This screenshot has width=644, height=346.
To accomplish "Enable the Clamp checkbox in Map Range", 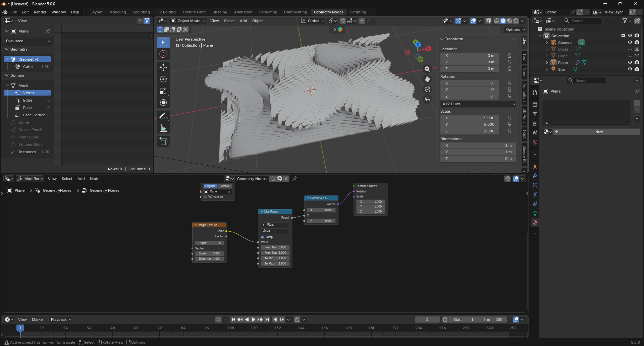I will pyautogui.click(x=262, y=237).
